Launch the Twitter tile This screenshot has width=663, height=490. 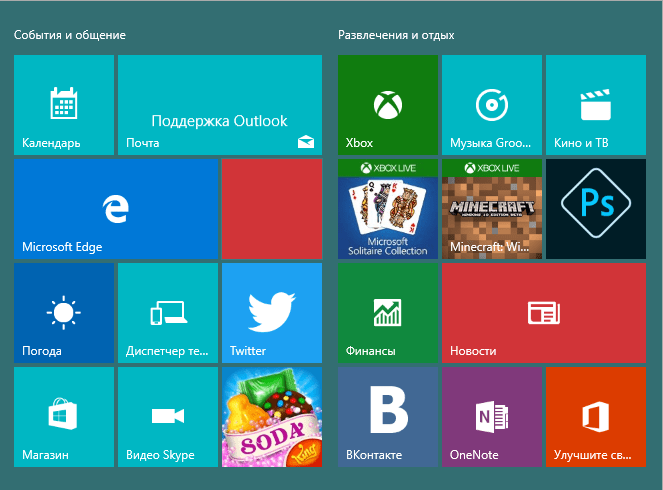point(272,313)
